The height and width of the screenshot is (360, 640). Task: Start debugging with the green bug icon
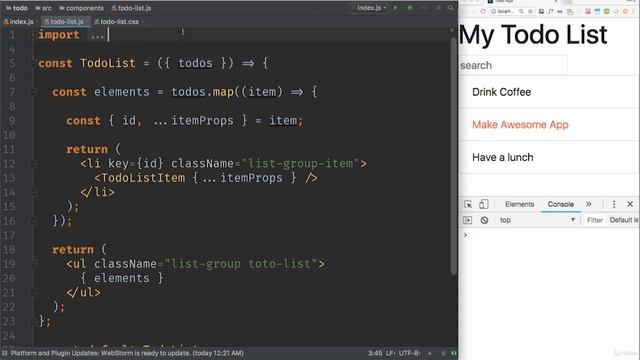409,8
